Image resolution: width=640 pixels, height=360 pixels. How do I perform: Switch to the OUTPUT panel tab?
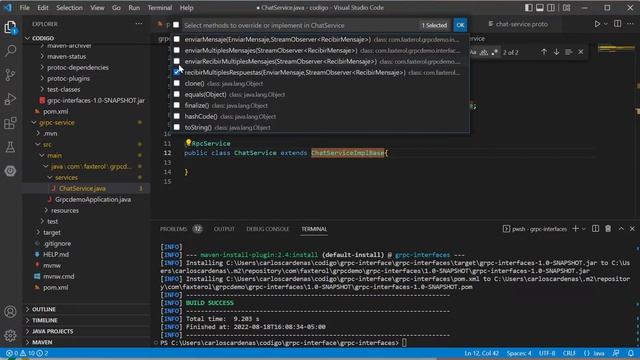(224, 229)
